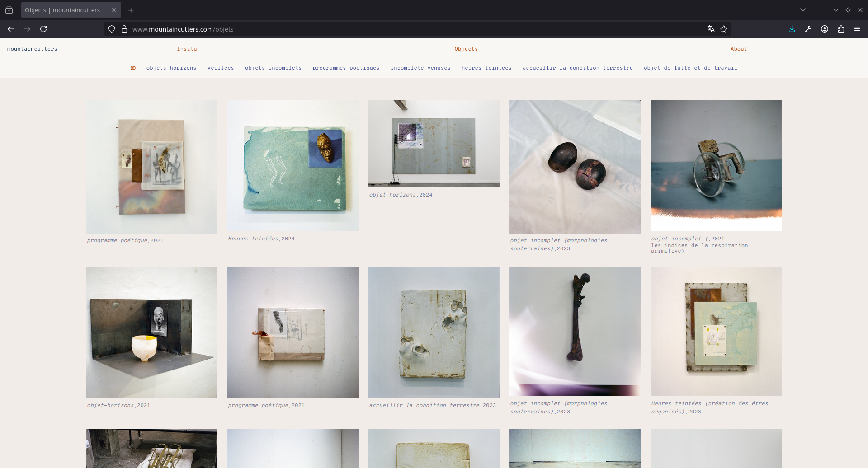This screenshot has width=868, height=468.
Task: Open the incomplete venuses category
Action: 420,68
